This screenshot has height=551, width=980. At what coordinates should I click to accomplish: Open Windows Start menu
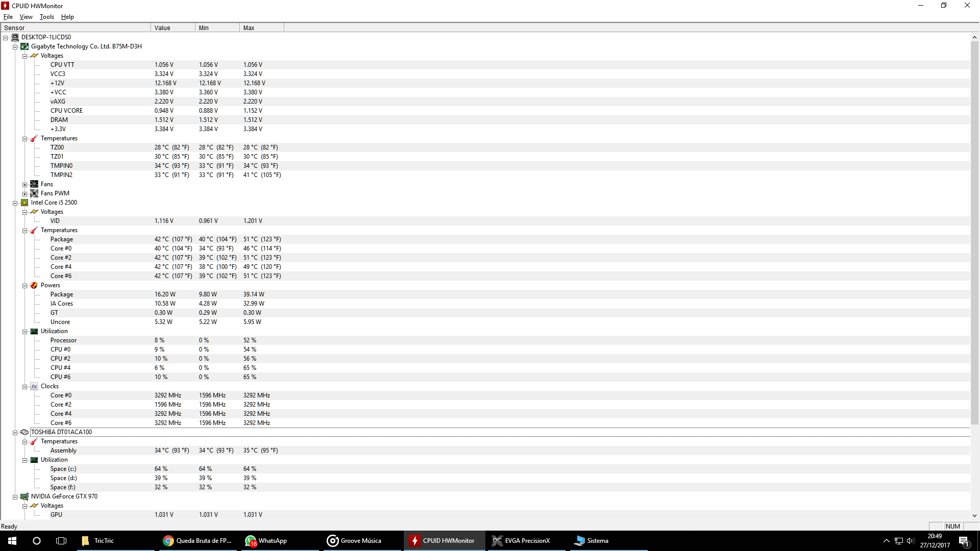pyautogui.click(x=12, y=541)
